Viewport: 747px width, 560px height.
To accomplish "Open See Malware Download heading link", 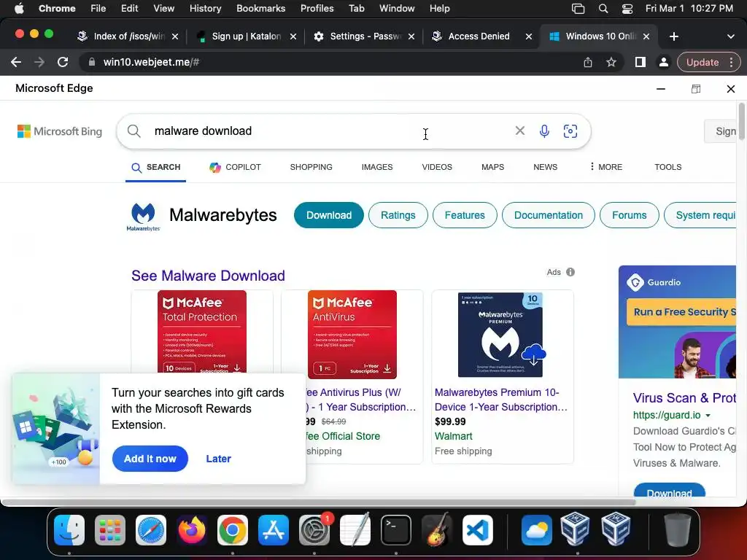I will pos(208,276).
